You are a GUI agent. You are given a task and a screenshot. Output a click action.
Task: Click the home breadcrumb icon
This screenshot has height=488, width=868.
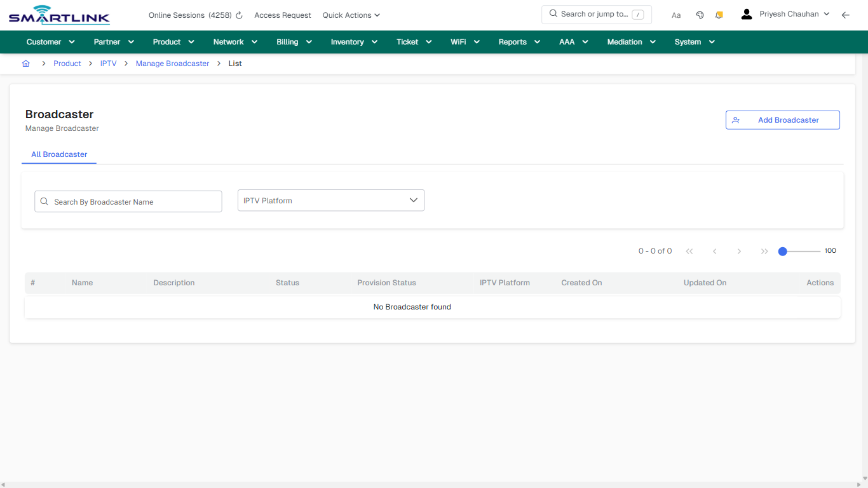point(25,63)
